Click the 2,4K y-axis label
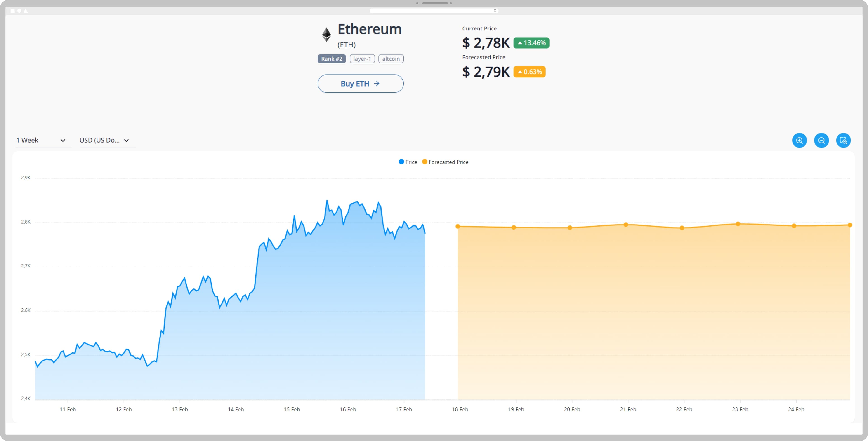Screen dimensions: 868x441 pos(26,399)
